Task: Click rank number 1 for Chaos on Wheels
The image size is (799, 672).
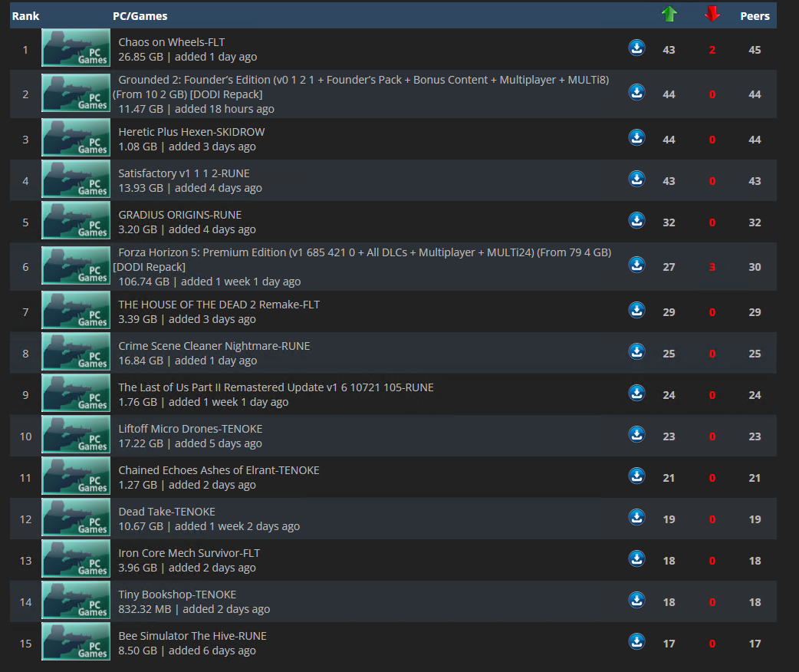Action: [25, 50]
